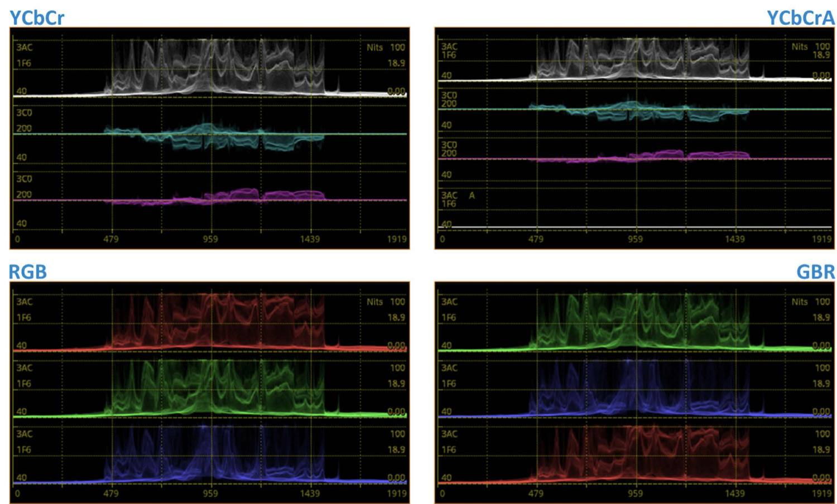
Task: Click the 479 horizontal pixel marker
Action: point(111,238)
